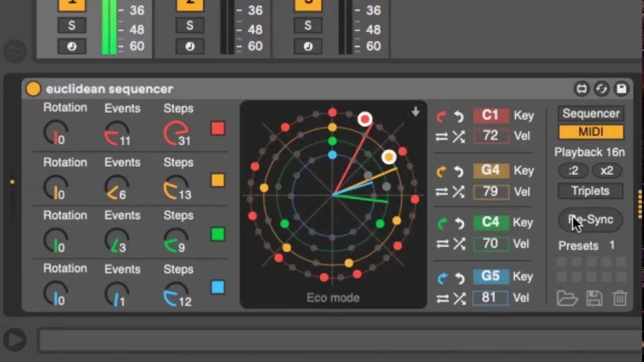Click the undo arrow icon beside G5 key

[458, 278]
